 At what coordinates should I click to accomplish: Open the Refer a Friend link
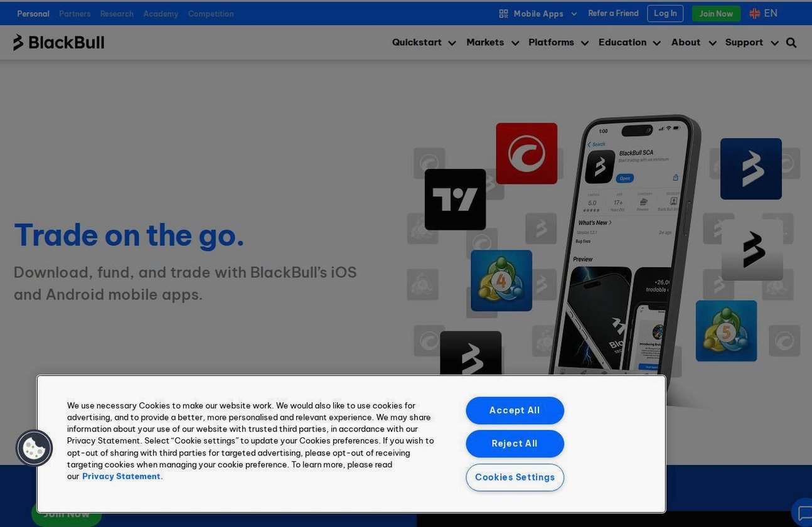[613, 13]
